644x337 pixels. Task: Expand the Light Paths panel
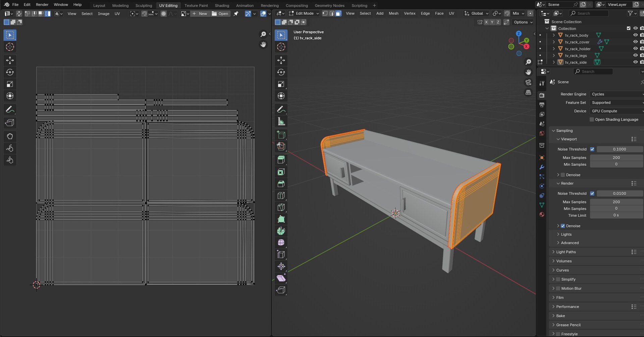(566, 252)
